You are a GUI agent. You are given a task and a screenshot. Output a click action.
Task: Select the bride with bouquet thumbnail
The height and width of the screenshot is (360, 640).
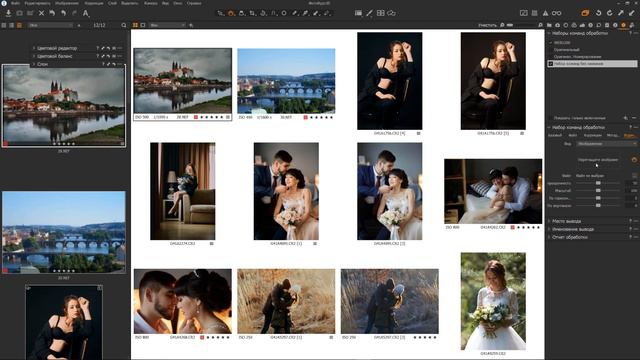coord(493,301)
